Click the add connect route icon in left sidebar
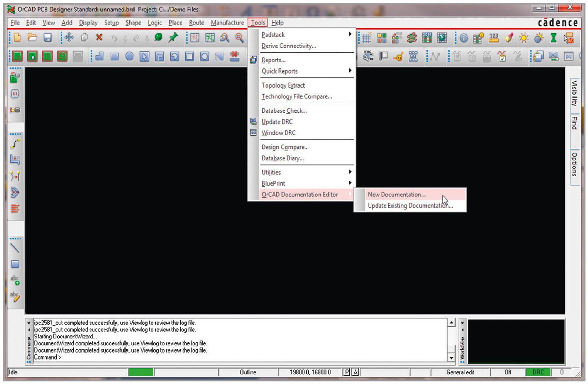This screenshot has height=384, width=588. tap(15, 143)
